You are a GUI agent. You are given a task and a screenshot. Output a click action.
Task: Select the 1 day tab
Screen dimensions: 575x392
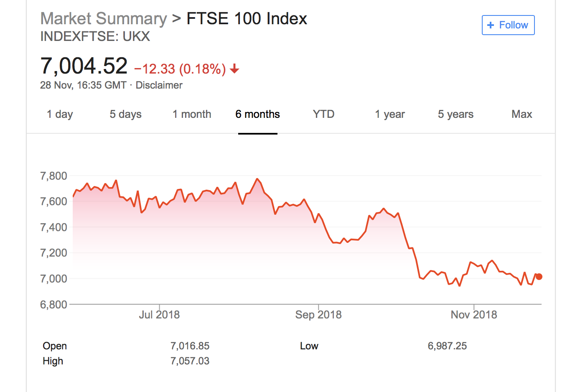click(60, 114)
